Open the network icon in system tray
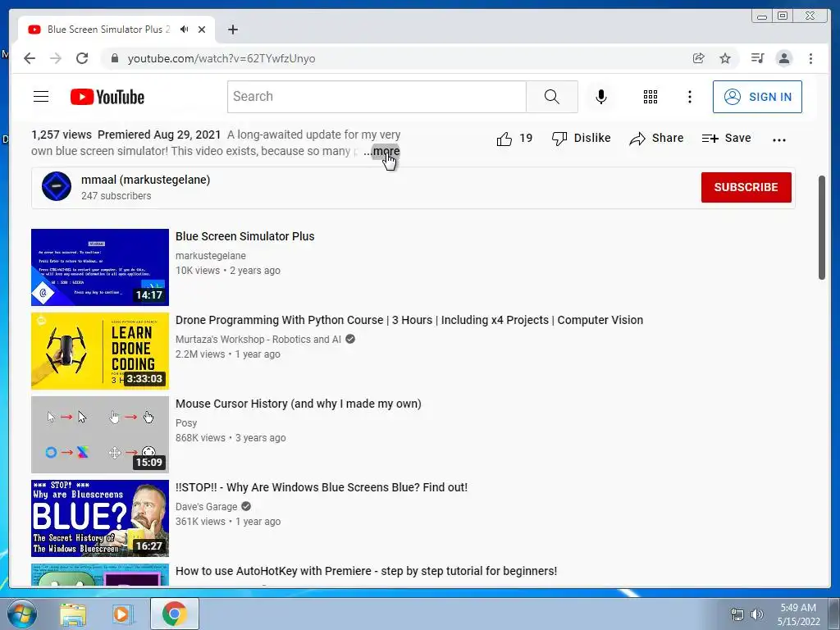Viewport: 840px width, 630px height. pos(737,614)
